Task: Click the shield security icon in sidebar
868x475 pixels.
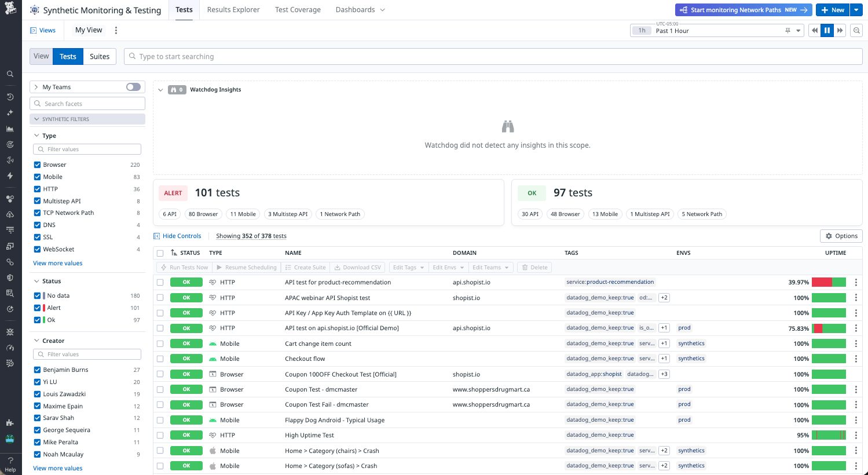Action: pos(10,277)
